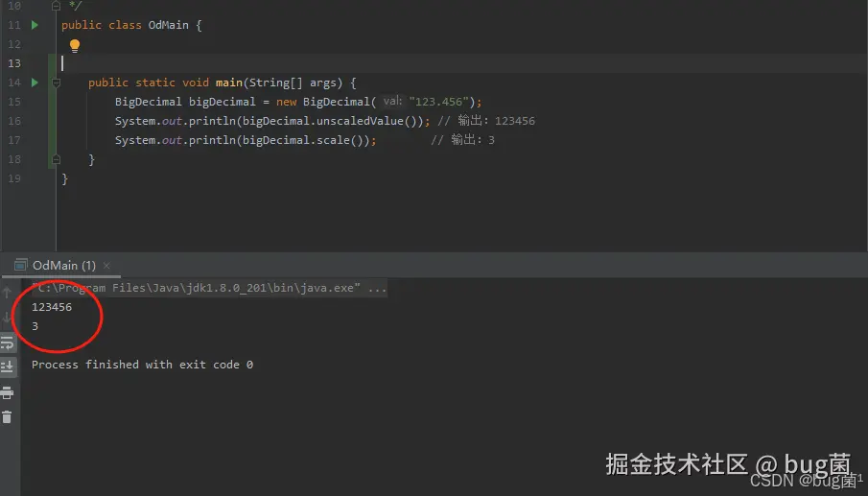The width and height of the screenshot is (868, 496).
Task: Open the yellow lightbulb quick-fix suggestions
Action: click(75, 45)
